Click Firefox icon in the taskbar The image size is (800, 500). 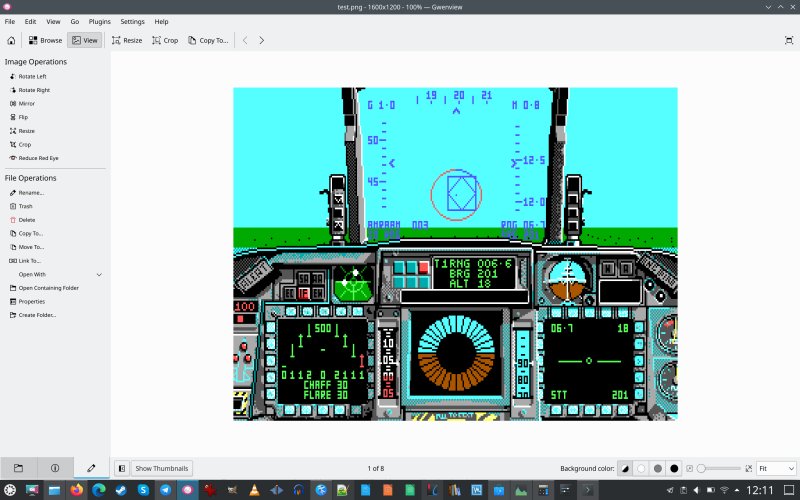(x=77, y=490)
